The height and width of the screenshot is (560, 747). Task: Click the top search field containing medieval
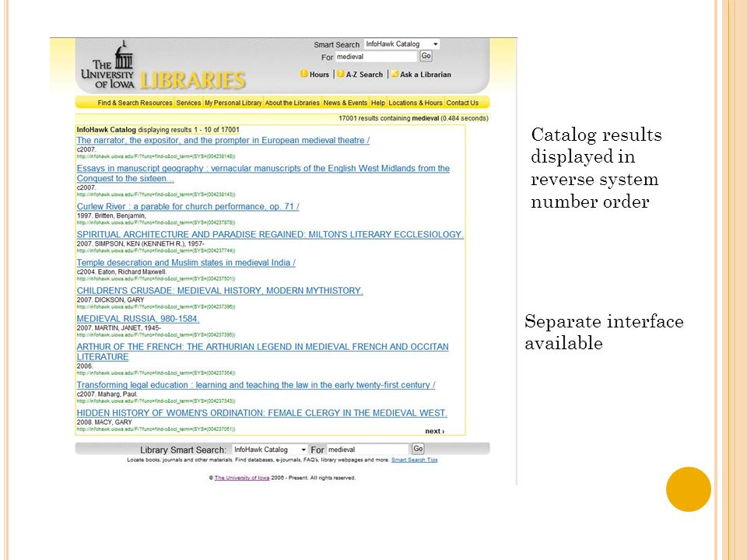(x=377, y=57)
